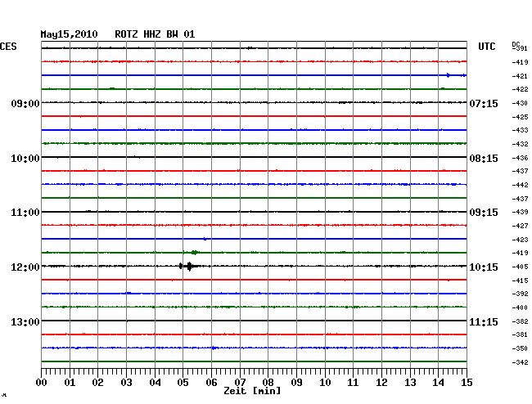Click the date label "May15,2010"
532x404 pixels.
69,34
